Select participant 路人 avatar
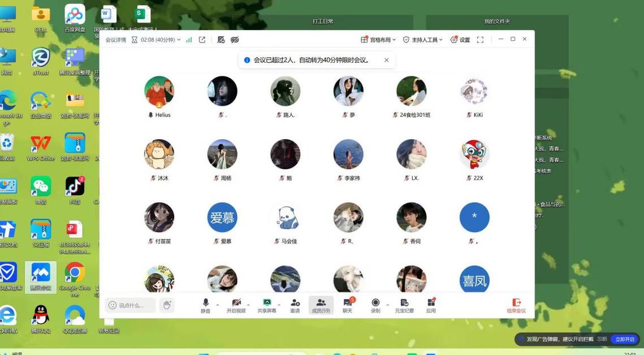The width and height of the screenshot is (644, 355). (x=286, y=91)
